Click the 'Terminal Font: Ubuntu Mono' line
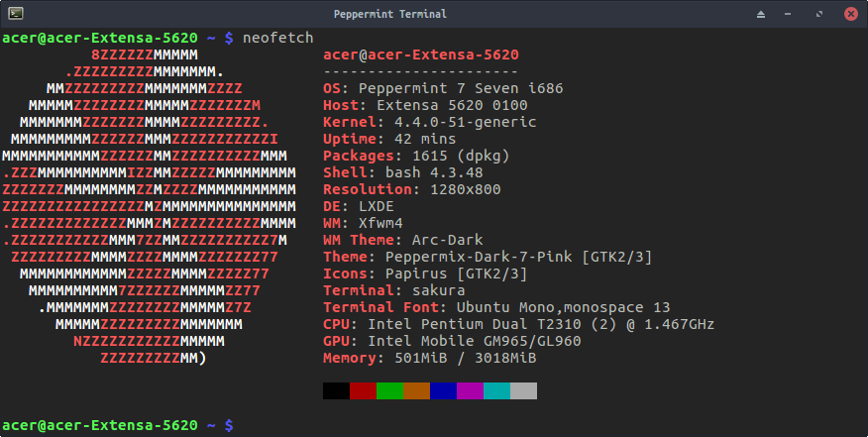This screenshot has height=437, width=868. (496, 307)
